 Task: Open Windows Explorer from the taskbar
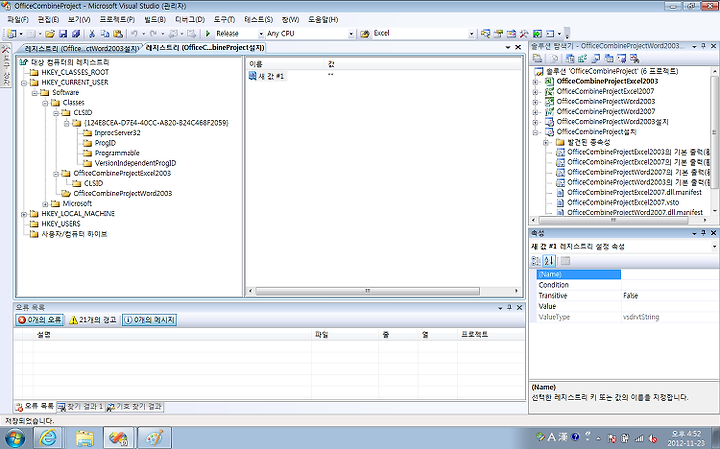[x=85, y=438]
